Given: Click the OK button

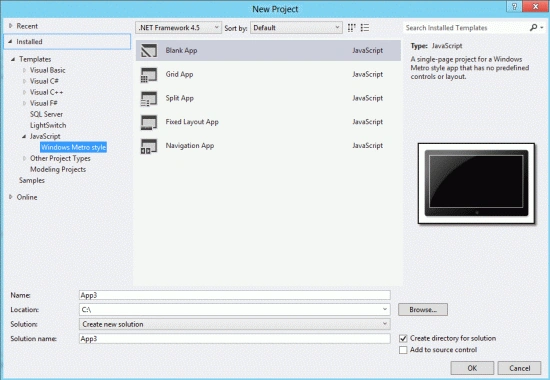Looking at the screenshot, I should pyautogui.click(x=472, y=368).
